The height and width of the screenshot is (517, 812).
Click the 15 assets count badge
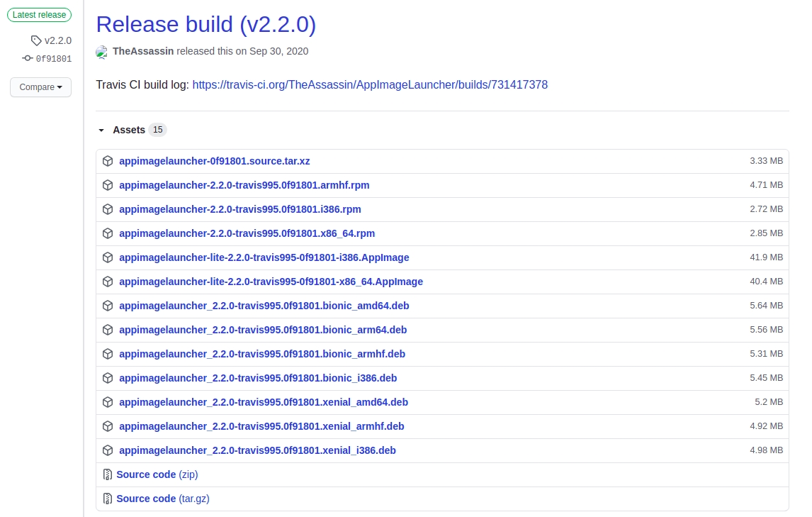coord(157,130)
